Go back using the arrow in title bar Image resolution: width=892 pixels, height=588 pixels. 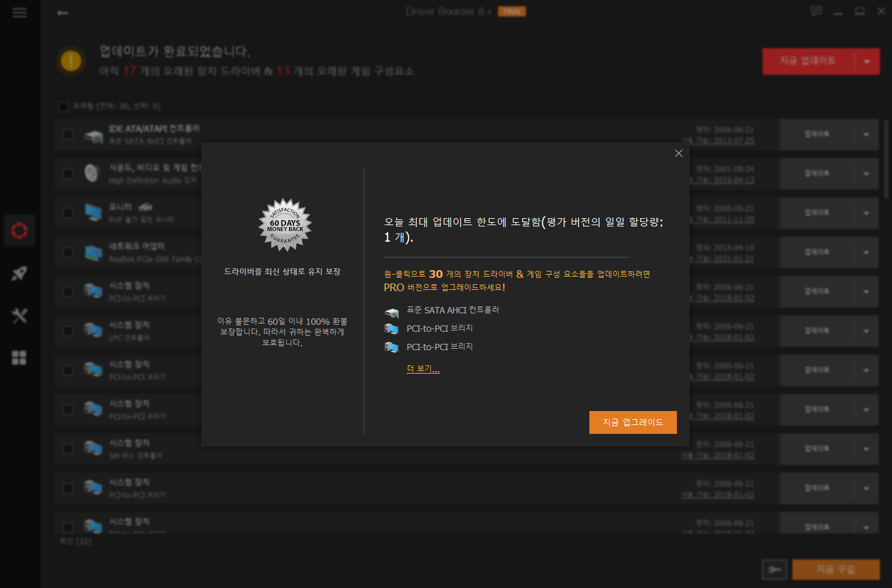tap(62, 13)
